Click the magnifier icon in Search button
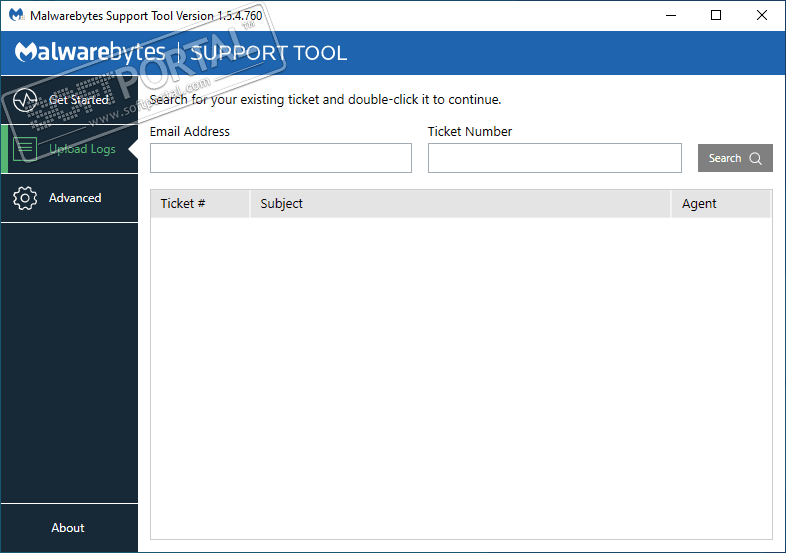This screenshot has height=553, width=786. 755,158
